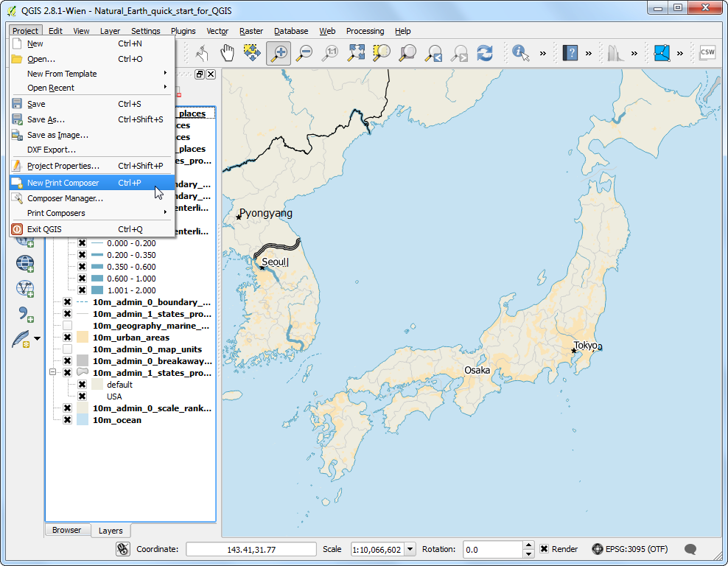Screen dimensions: 728x566
Task: Click Zoom Next icon
Action: [x=459, y=53]
